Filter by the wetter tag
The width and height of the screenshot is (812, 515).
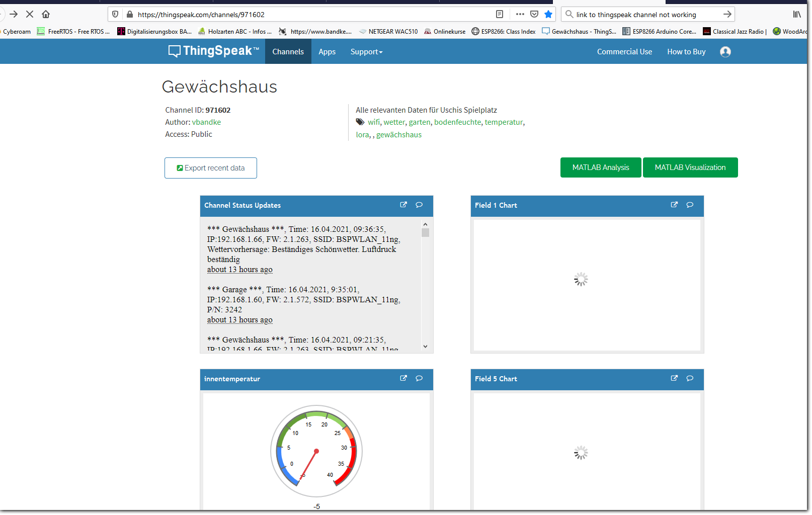394,122
